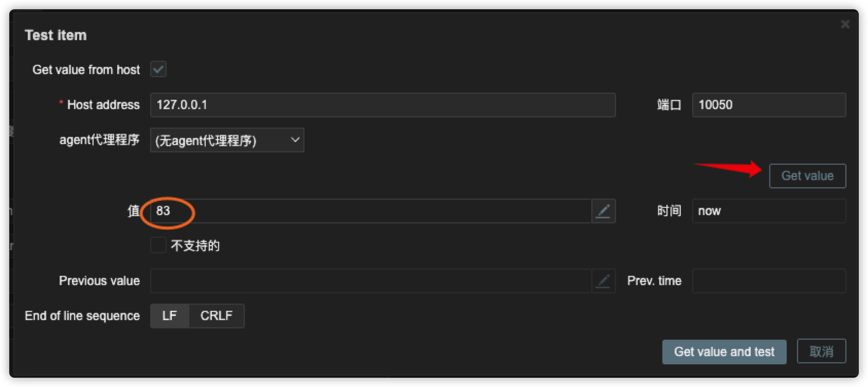
Task: Select LF end of line sequence
Action: 170,316
